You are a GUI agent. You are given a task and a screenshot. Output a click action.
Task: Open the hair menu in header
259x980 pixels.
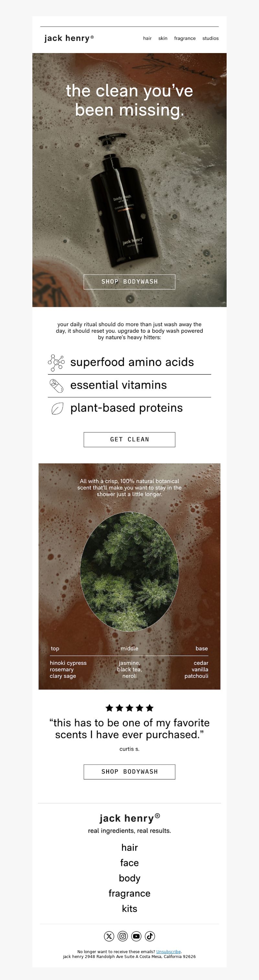click(147, 39)
